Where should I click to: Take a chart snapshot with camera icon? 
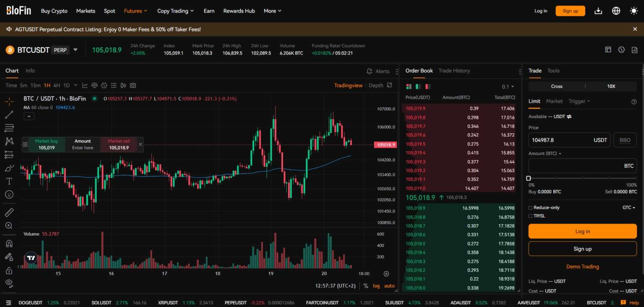(x=133, y=85)
